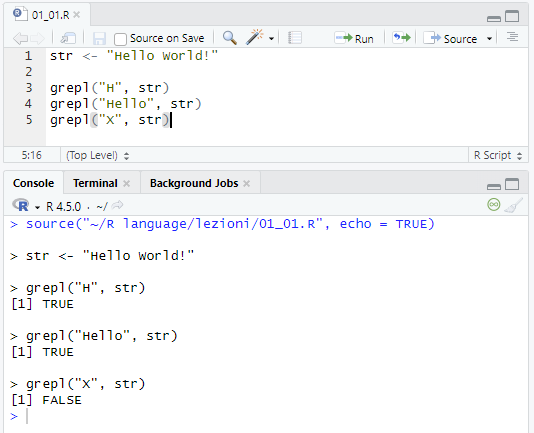Click editor line 5 grepl("X", str)
Viewport: 534px width, 433px height.
point(110,120)
